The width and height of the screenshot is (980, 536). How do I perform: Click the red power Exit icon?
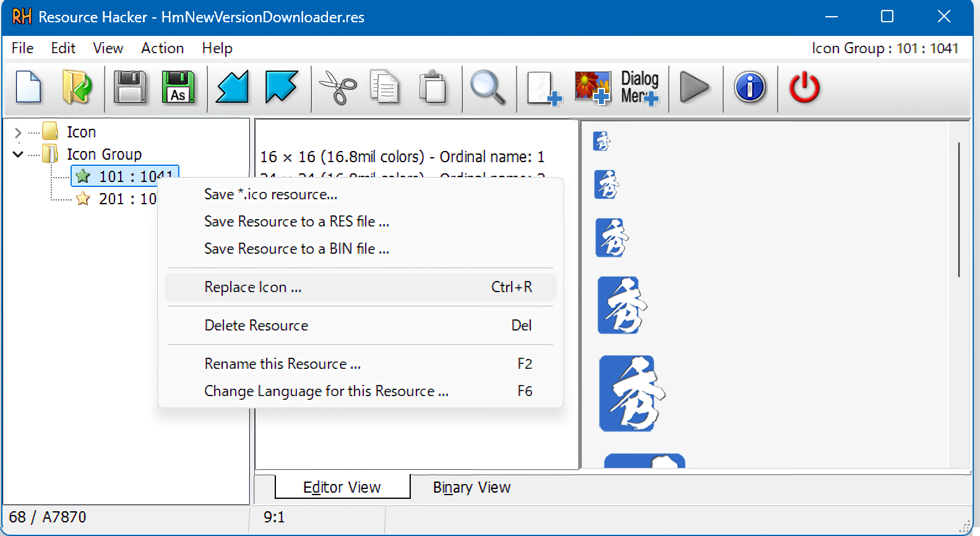pyautogui.click(x=804, y=87)
